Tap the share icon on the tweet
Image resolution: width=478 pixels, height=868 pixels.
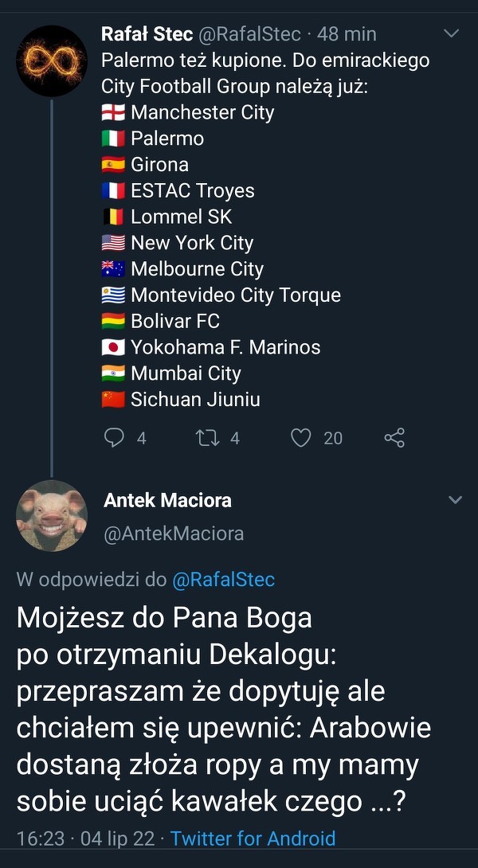[394, 437]
